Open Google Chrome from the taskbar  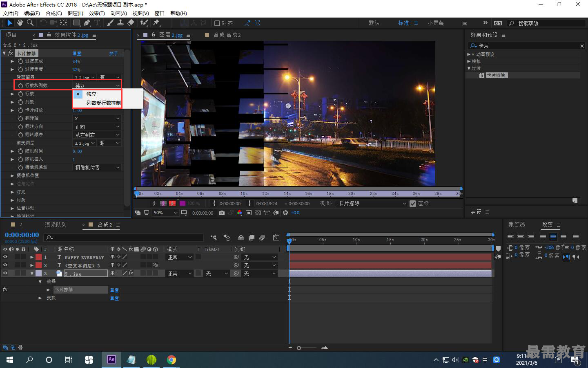pyautogui.click(x=171, y=359)
